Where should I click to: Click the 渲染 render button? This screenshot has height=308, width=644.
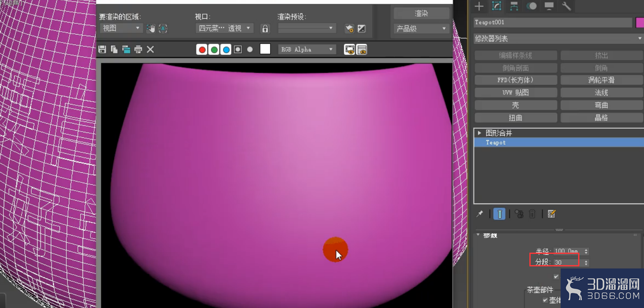click(421, 13)
